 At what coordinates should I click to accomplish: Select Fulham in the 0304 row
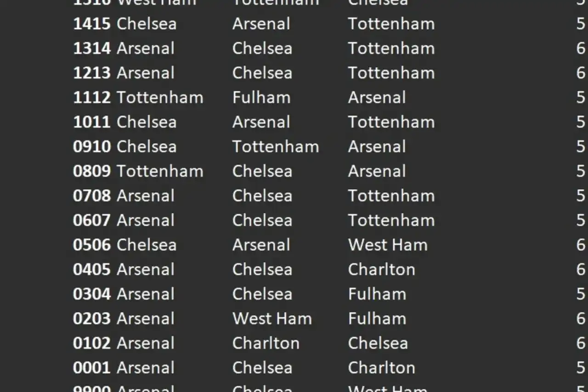[x=377, y=294]
